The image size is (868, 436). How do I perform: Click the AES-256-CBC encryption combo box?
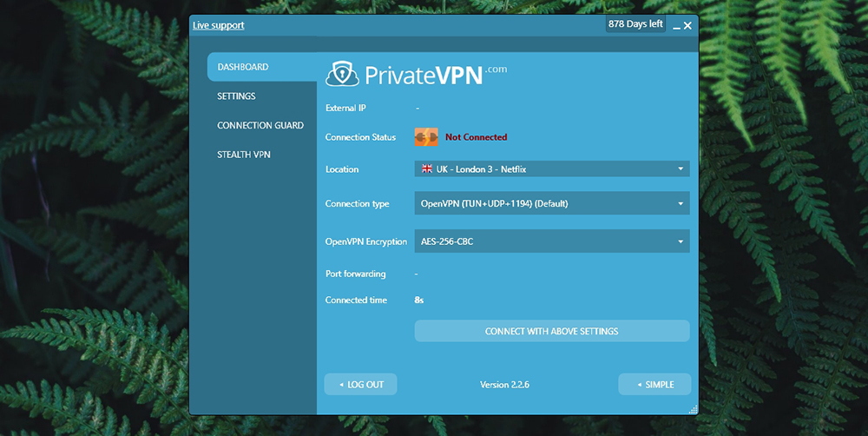point(552,241)
